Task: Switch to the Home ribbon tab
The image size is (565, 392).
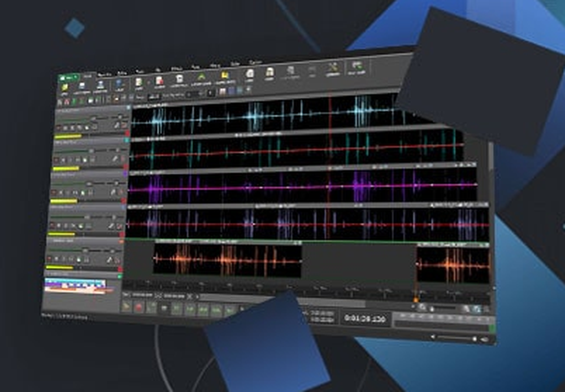Action: pos(88,77)
